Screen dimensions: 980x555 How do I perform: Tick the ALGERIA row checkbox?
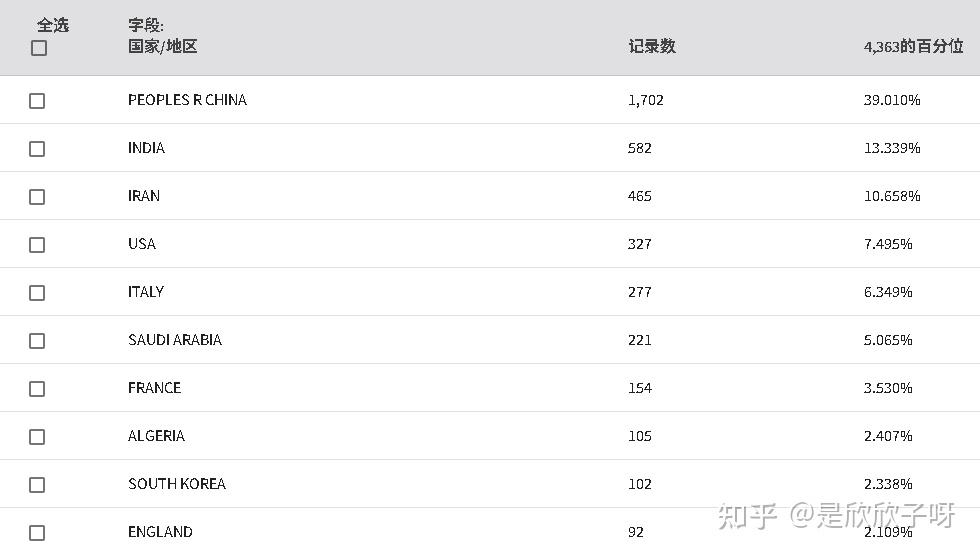(x=37, y=436)
